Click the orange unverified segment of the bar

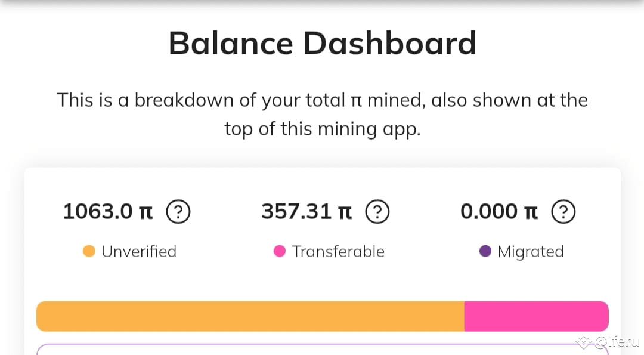250,316
